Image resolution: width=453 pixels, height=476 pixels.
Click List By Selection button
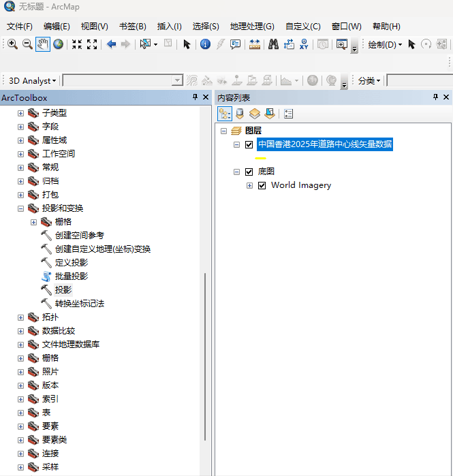270,114
